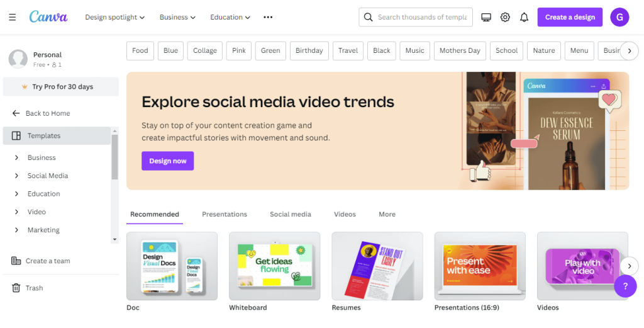Open the Resumes template thumbnail
This screenshot has width=644, height=328.
[x=377, y=266]
